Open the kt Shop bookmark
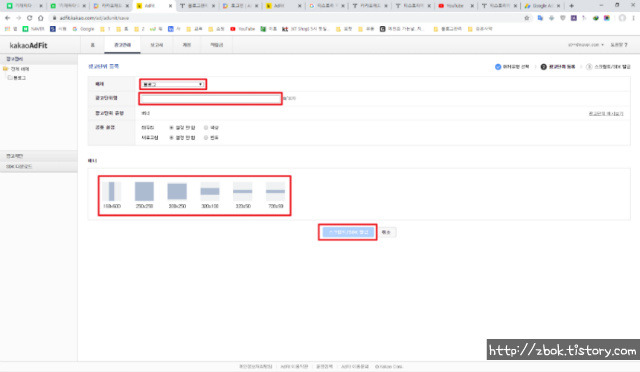The image size is (640, 372). pyautogui.click(x=305, y=29)
